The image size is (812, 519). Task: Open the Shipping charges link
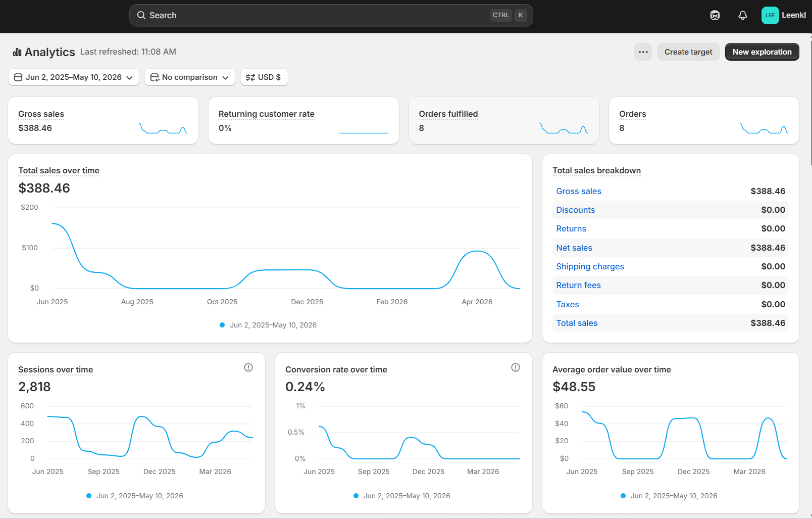(590, 266)
